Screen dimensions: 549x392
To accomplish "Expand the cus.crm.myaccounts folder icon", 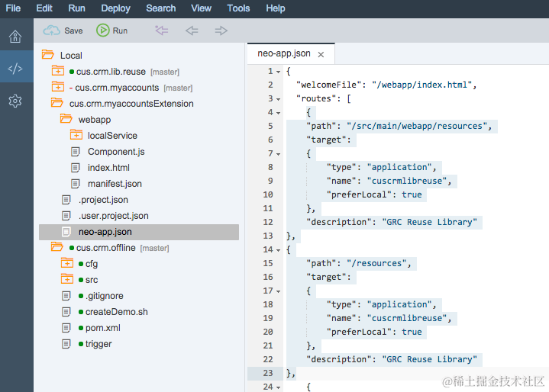I will (x=58, y=87).
